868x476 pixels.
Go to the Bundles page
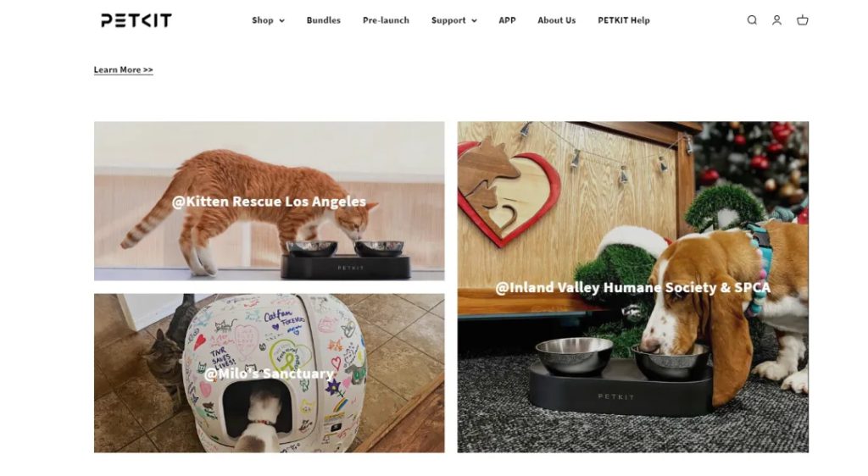click(323, 20)
